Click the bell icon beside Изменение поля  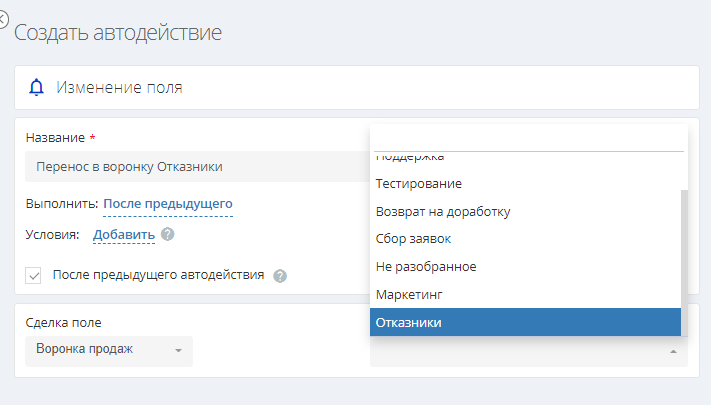(x=37, y=87)
